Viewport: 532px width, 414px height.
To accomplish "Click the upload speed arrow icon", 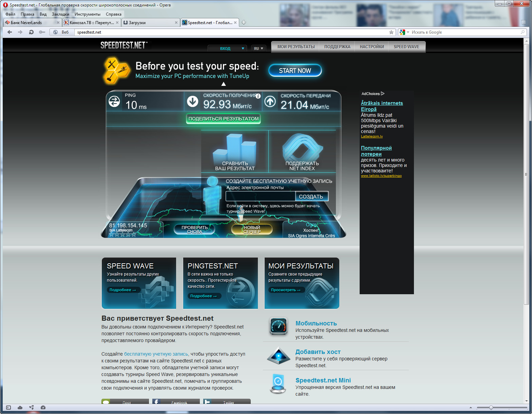I will 270,101.
